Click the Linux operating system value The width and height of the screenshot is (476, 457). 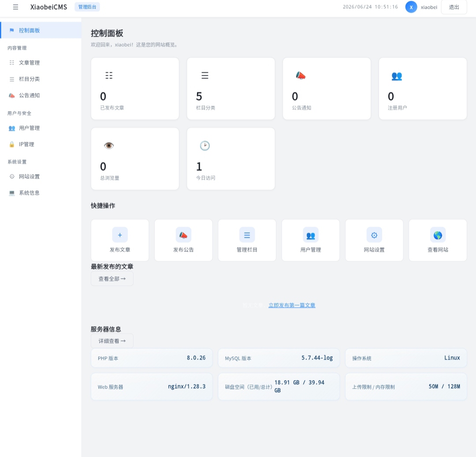tap(452, 358)
